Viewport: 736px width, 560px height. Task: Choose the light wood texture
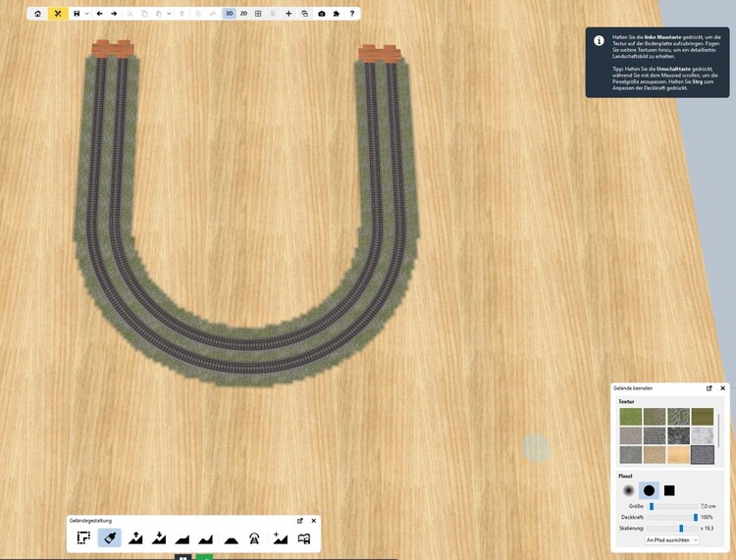click(x=678, y=454)
